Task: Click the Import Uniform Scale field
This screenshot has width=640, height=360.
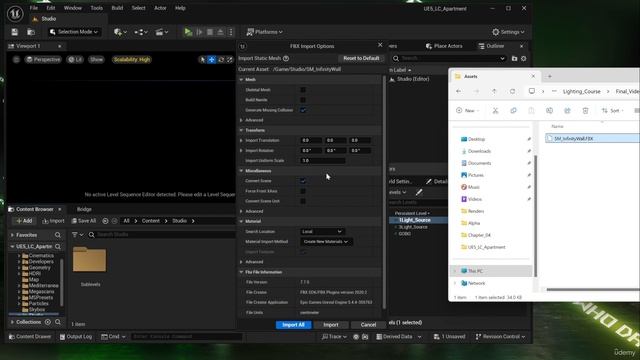Action: pos(322,160)
